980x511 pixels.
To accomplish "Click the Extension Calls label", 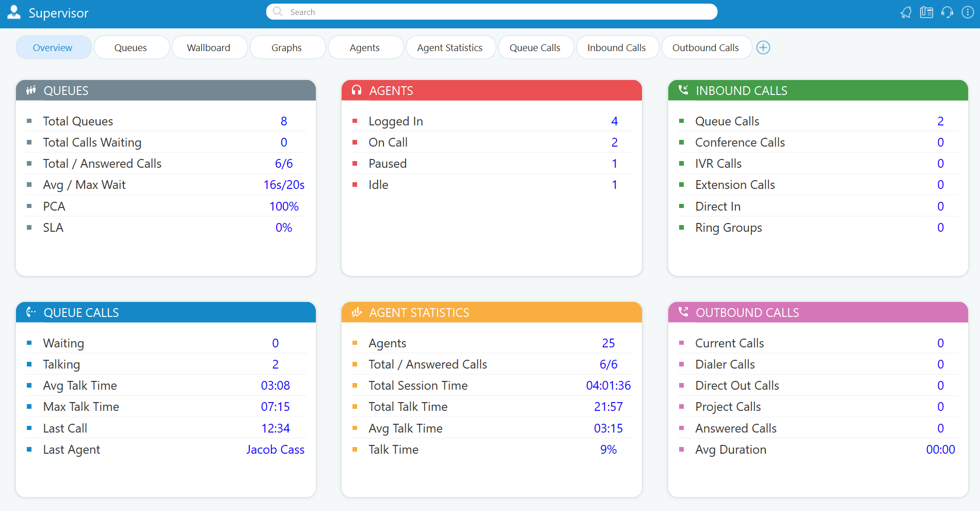I will click(735, 185).
